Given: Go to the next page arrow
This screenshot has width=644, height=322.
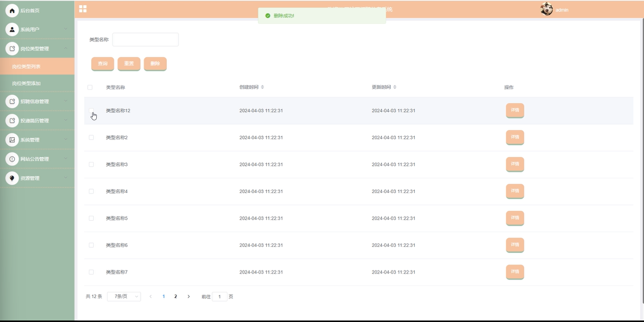Looking at the screenshot, I should tap(189, 296).
